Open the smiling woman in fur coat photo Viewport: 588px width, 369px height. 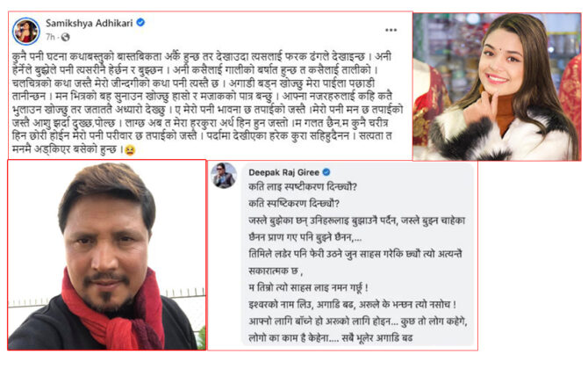(x=497, y=87)
